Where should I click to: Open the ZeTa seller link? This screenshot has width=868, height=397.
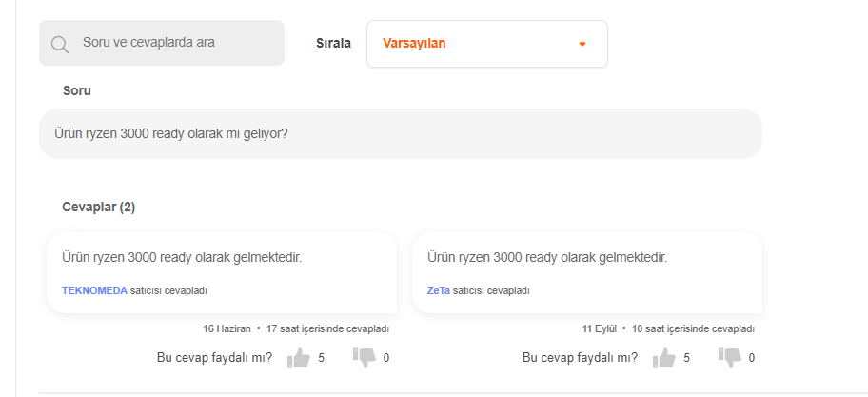coord(439,290)
